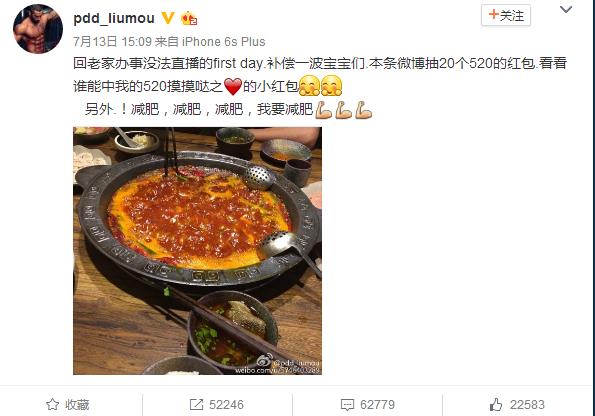This screenshot has width=595, height=416.
Task: Click the star icon to favorite post
Action: 52,405
